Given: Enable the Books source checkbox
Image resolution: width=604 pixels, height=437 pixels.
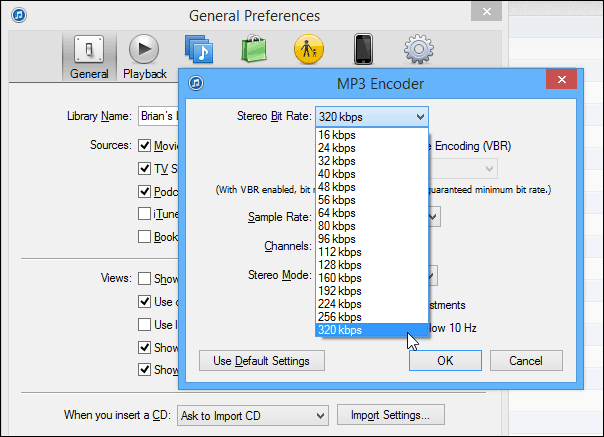Looking at the screenshot, I should [144, 237].
